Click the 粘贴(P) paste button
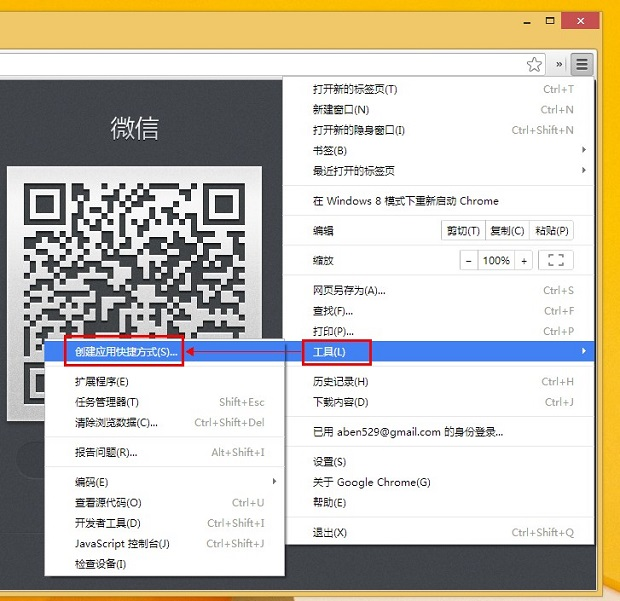Image resolution: width=620 pixels, height=601 pixels. pyautogui.click(x=552, y=231)
